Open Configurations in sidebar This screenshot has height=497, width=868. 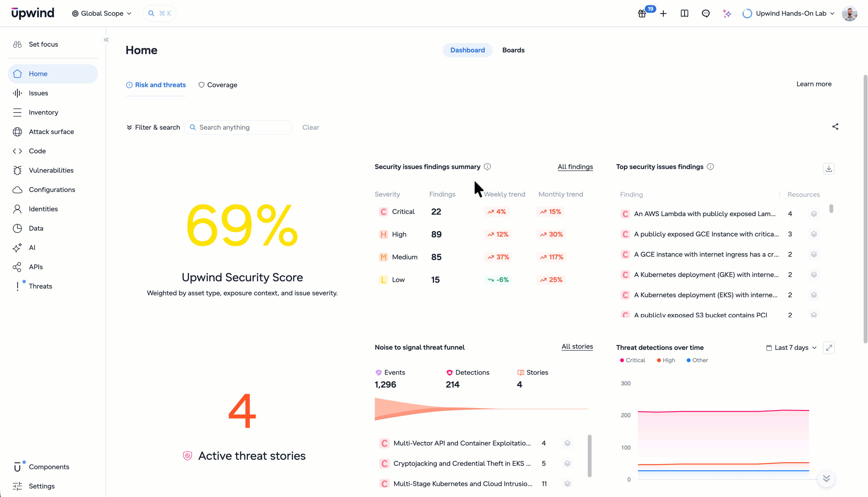click(x=53, y=190)
